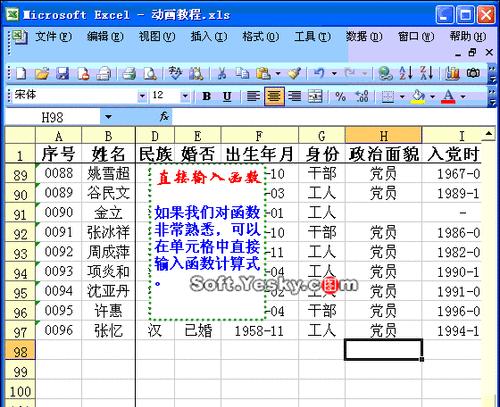Open the Chart Wizard icon

pos(452,73)
